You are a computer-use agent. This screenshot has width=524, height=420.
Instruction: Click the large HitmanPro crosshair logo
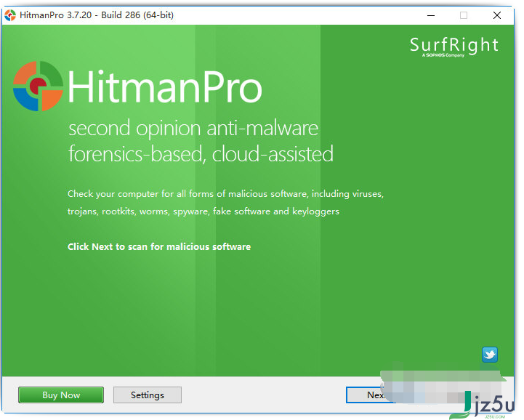click(x=38, y=86)
